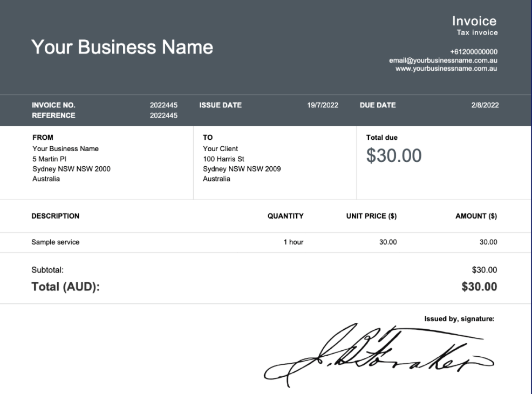The image size is (532, 394).
Task: Select "Your Business Name" under FROM
Action: click(65, 148)
